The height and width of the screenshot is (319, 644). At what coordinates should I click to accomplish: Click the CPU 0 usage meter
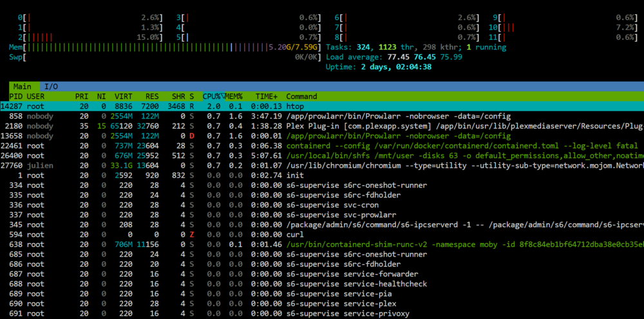tap(90, 17)
